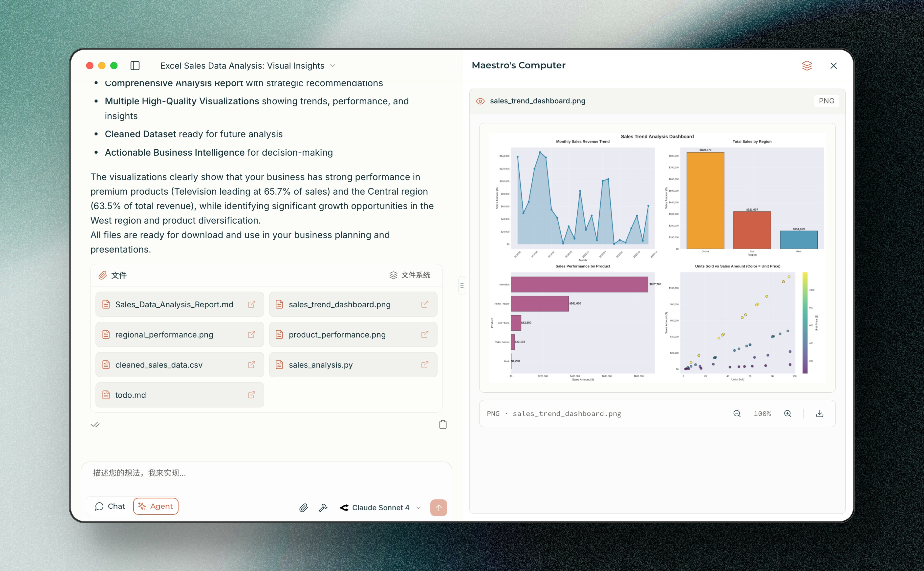Send the message with the arrow button
924x571 pixels.
click(438, 508)
